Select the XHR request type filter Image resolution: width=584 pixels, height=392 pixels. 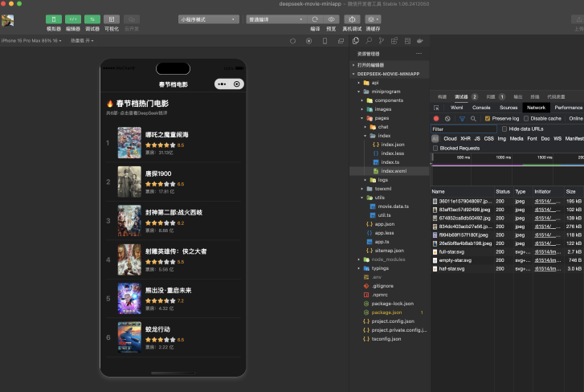click(x=465, y=138)
